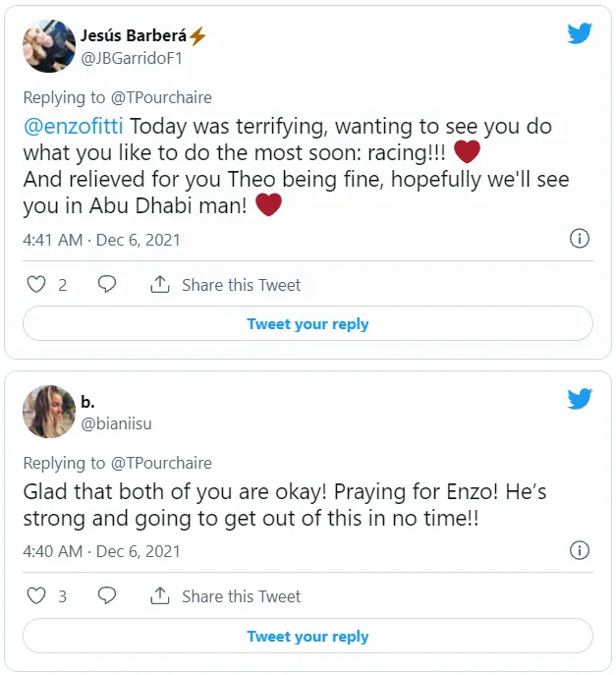616x675 pixels.
Task: Open the @bianiisu handle
Action: click(x=116, y=423)
